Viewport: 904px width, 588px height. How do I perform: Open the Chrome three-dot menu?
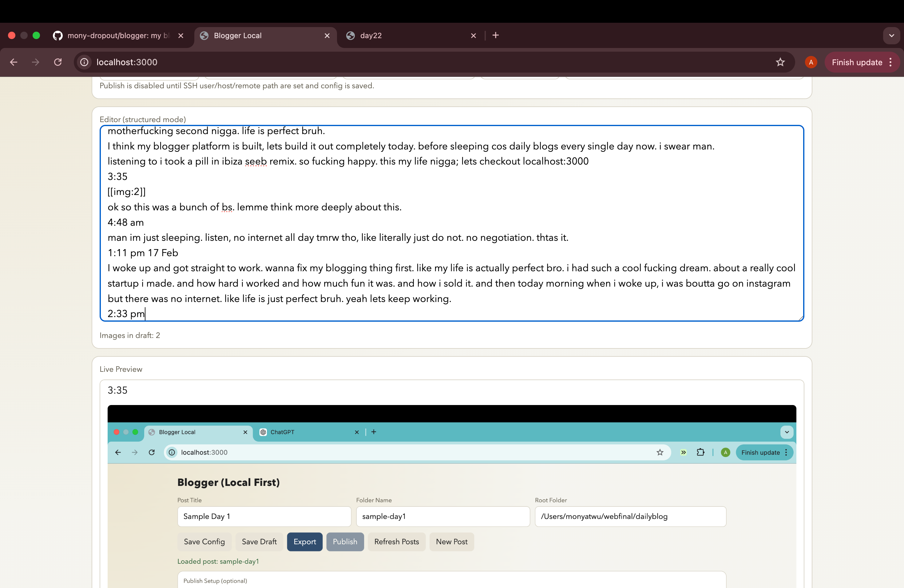pyautogui.click(x=891, y=62)
